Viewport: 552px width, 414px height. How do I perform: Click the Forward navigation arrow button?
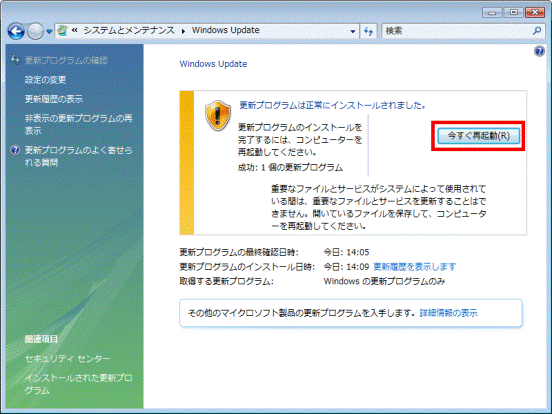pyautogui.click(x=35, y=31)
